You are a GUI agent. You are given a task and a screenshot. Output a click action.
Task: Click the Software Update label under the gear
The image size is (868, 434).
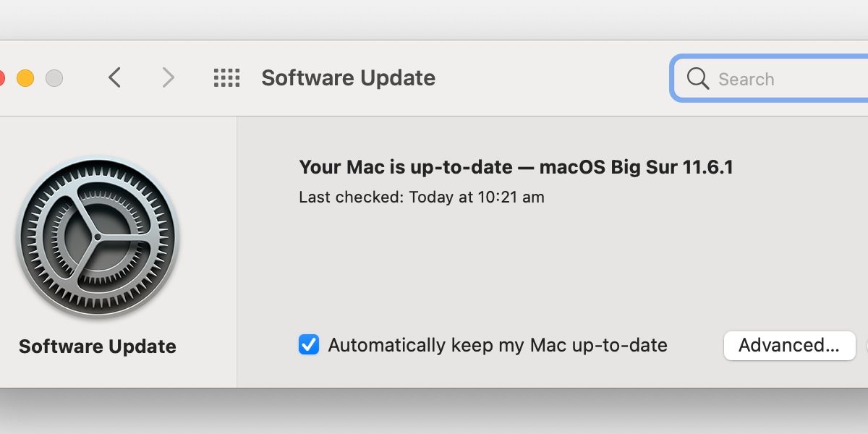[97, 346]
